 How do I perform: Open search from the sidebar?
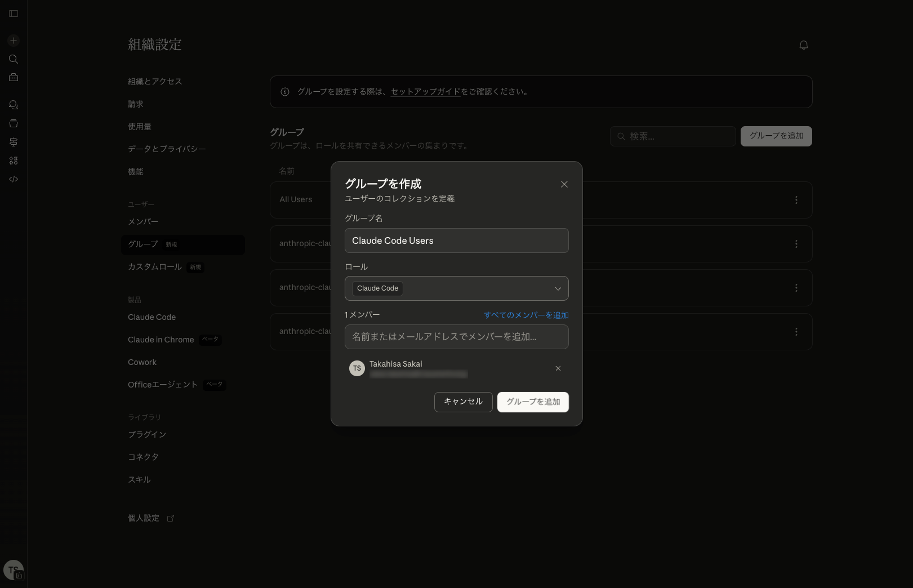click(14, 59)
